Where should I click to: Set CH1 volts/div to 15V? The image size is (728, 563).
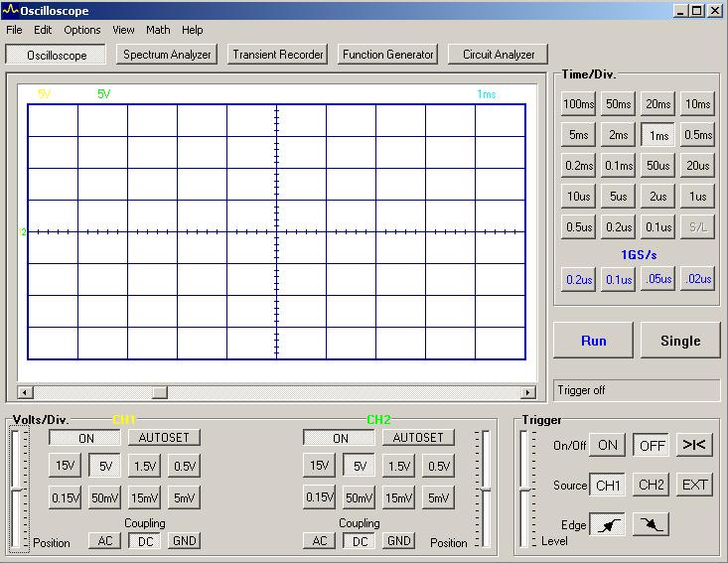click(65, 466)
